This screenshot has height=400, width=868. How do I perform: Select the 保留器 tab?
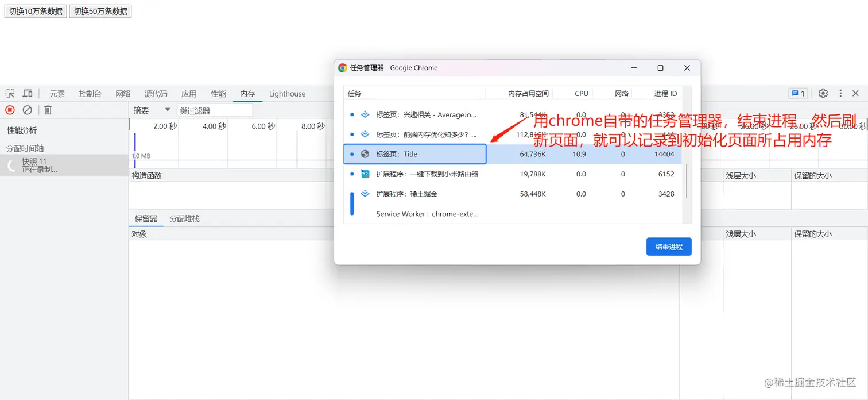tap(146, 219)
